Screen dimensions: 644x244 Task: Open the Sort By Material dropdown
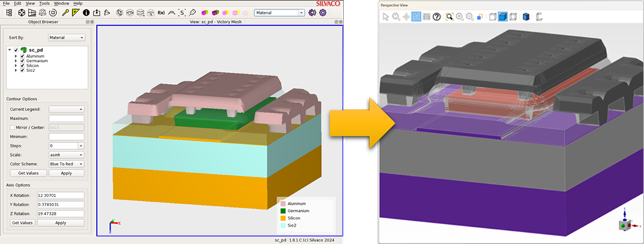tap(67, 38)
